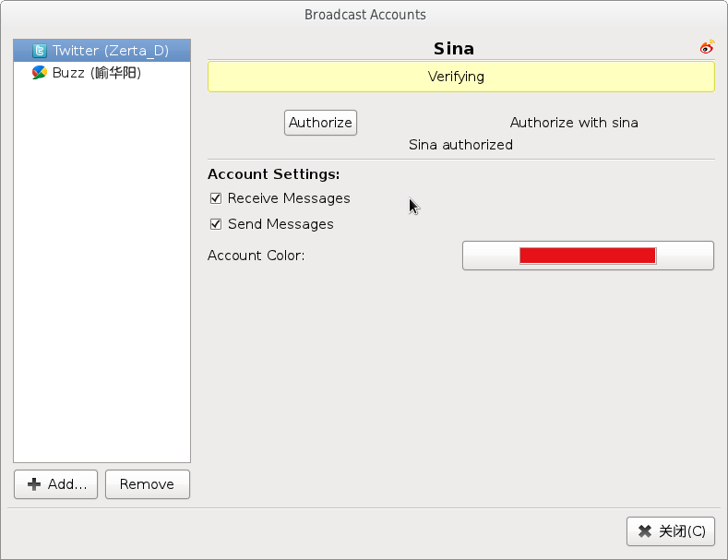The width and height of the screenshot is (728, 560).
Task: Click the Sina heading text
Action: [x=454, y=49]
